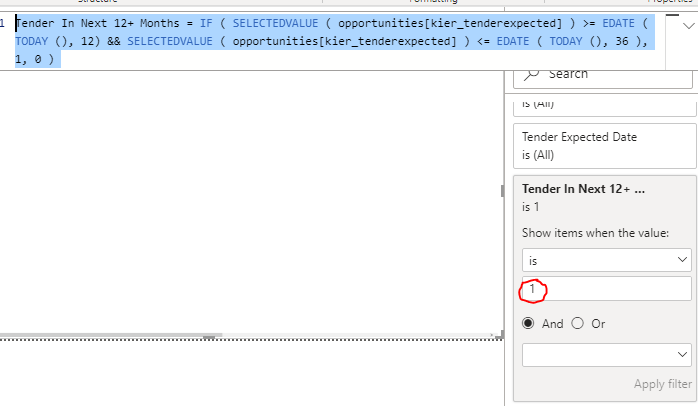Click the 'is 1' filter summary text
698x406 pixels.
click(531, 207)
